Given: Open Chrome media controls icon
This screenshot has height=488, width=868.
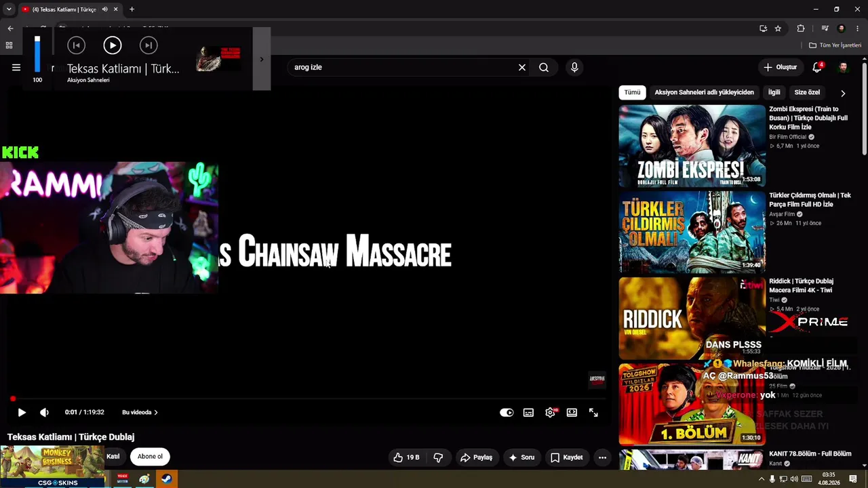Looking at the screenshot, I should [x=825, y=28].
